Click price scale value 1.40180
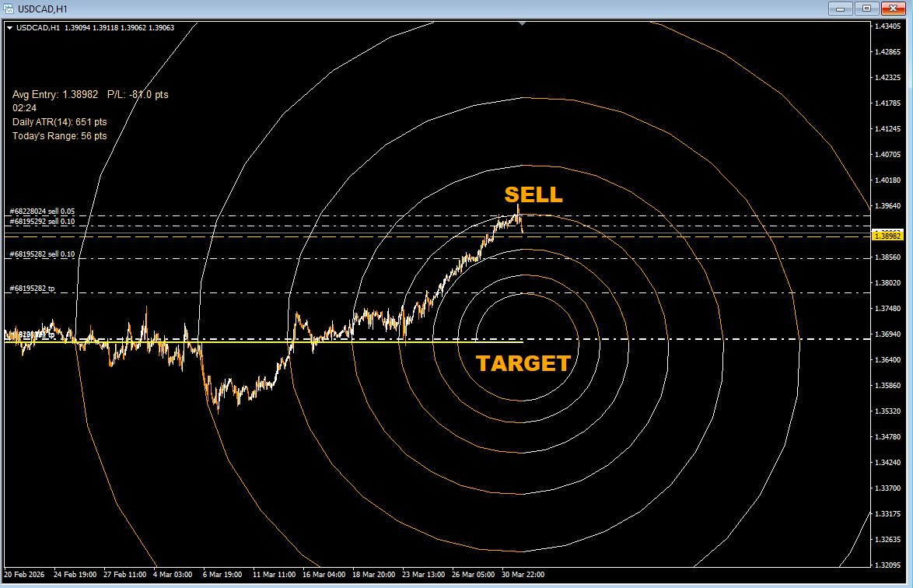 click(x=888, y=180)
